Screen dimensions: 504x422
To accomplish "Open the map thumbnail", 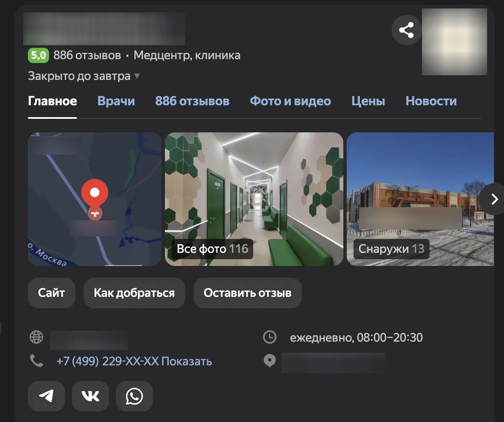I will (95, 199).
